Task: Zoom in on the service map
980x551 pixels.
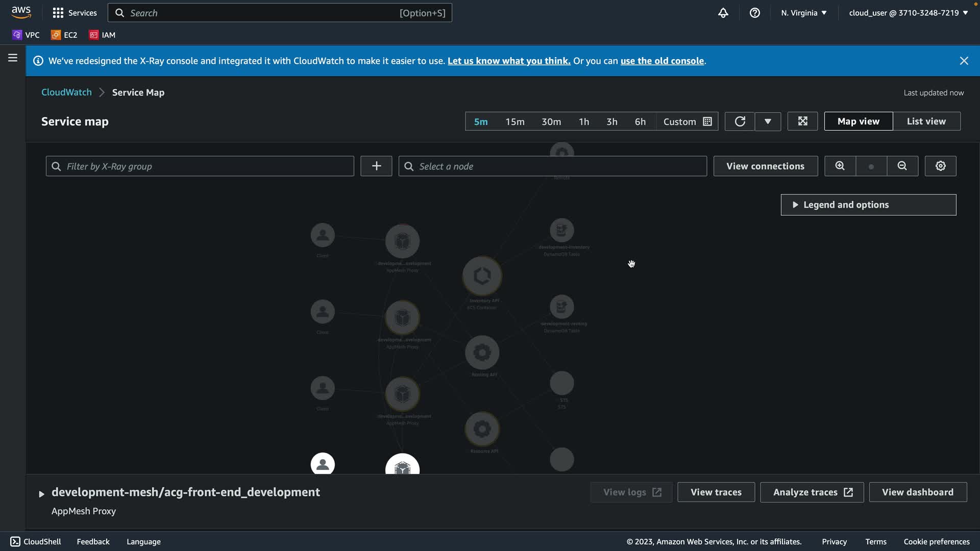Action: pos(840,166)
